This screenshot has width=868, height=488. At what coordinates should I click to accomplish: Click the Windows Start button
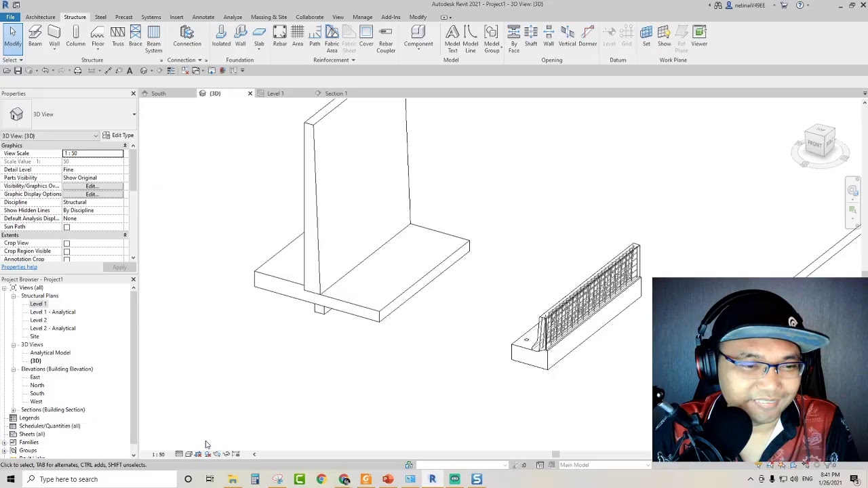pyautogui.click(x=11, y=479)
